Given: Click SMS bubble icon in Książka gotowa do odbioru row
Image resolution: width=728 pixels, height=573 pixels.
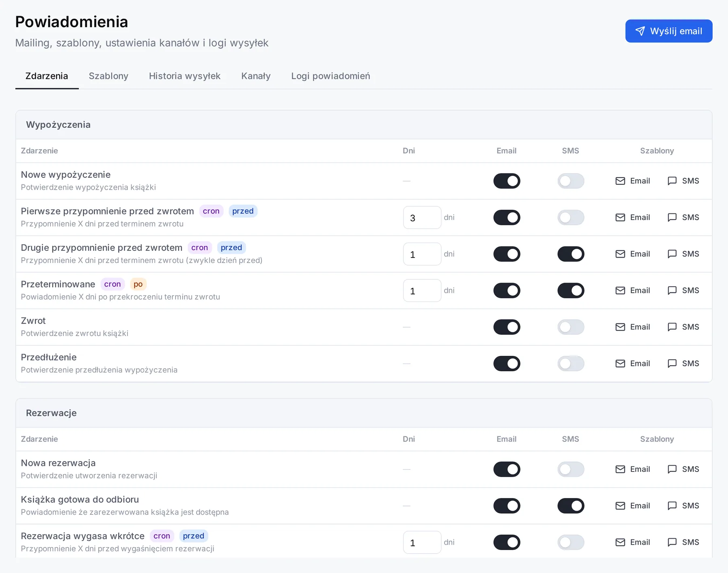Looking at the screenshot, I should (x=672, y=505).
